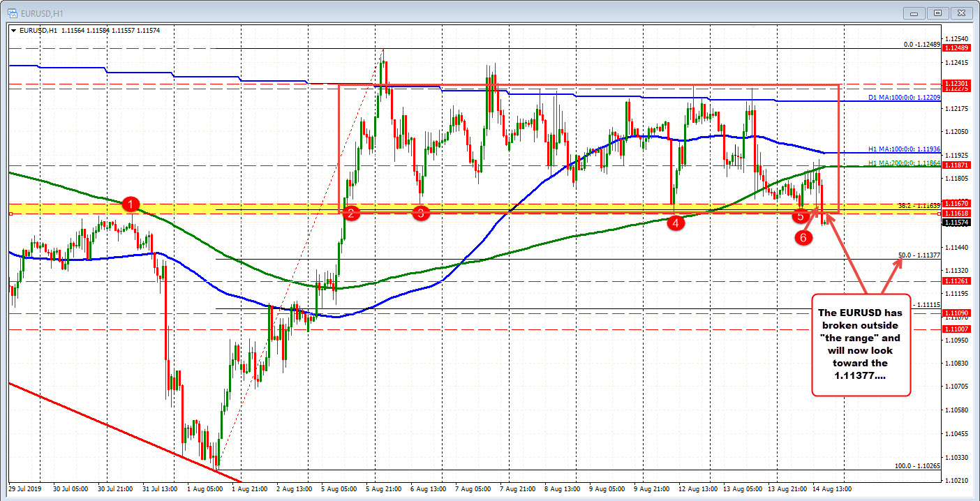Close the EURUSD chart window
Screen dimensions: 980x501
[963, 13]
